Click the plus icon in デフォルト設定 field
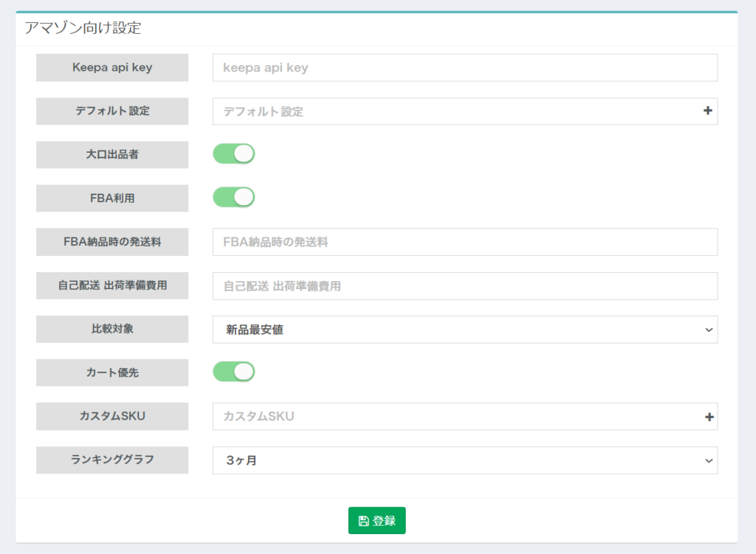This screenshot has width=756, height=554. pos(707,111)
